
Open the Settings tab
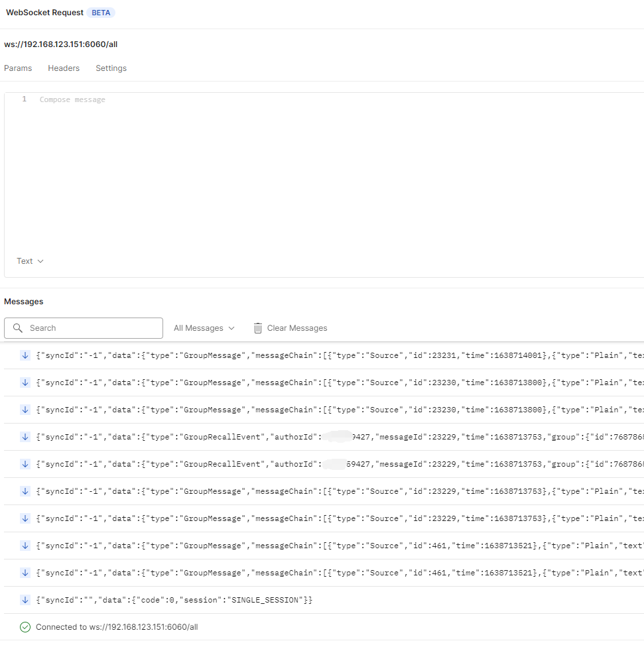click(111, 68)
